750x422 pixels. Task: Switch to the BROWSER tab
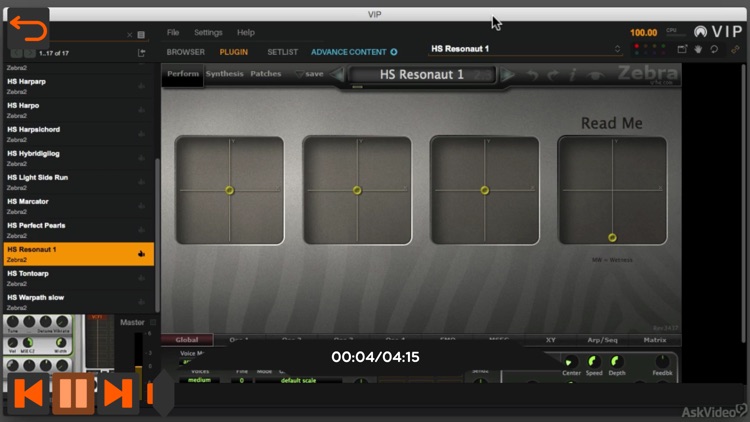tap(186, 52)
